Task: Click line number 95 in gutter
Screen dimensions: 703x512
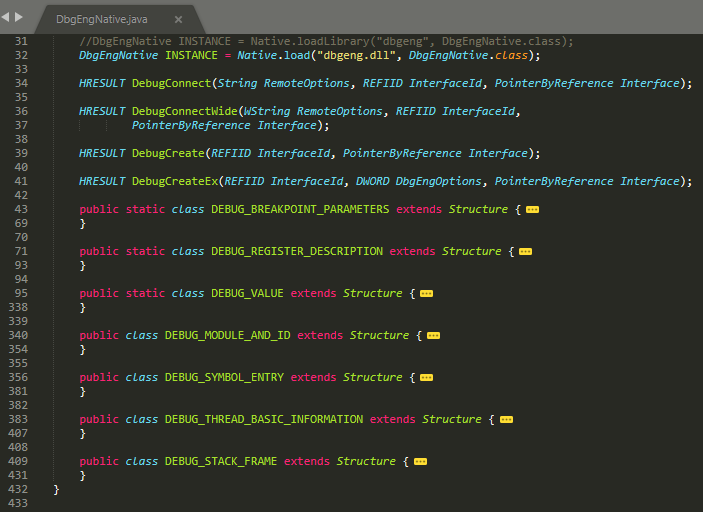Action: tap(21, 293)
